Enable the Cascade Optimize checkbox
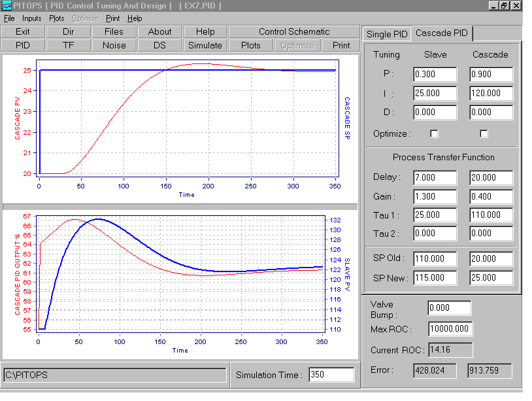 click(484, 133)
